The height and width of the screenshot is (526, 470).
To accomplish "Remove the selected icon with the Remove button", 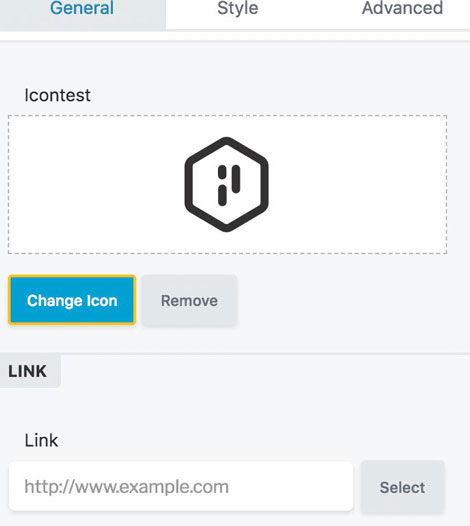I will click(x=190, y=300).
